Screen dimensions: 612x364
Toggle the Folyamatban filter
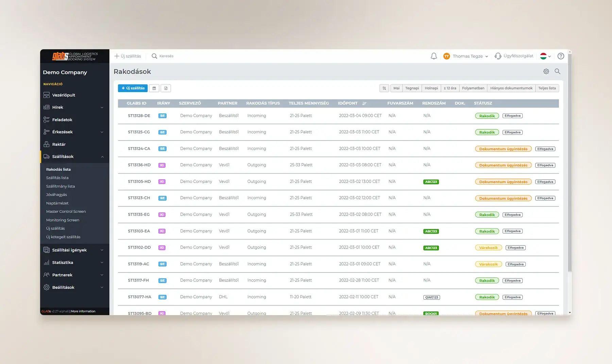click(x=473, y=88)
